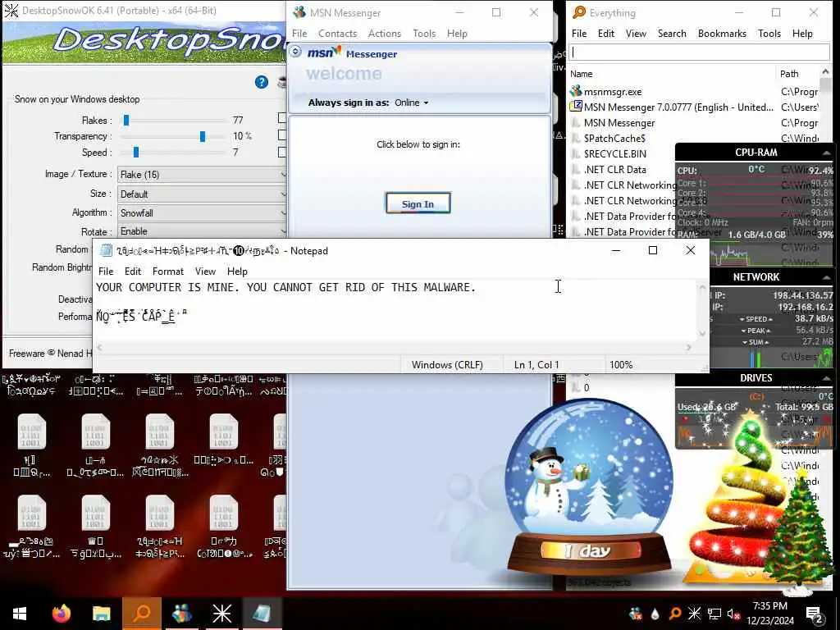
Task: Toggle the checkbox beside the Flakes slider
Action: click(x=282, y=118)
